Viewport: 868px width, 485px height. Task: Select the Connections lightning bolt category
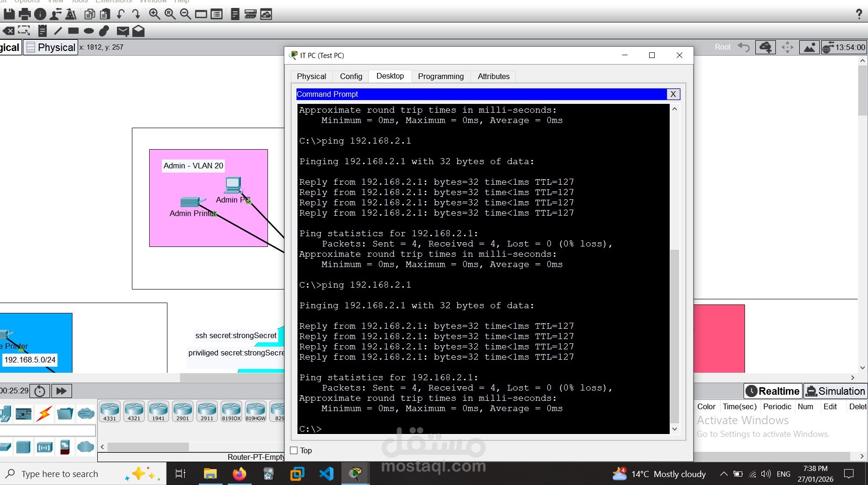[x=44, y=413]
